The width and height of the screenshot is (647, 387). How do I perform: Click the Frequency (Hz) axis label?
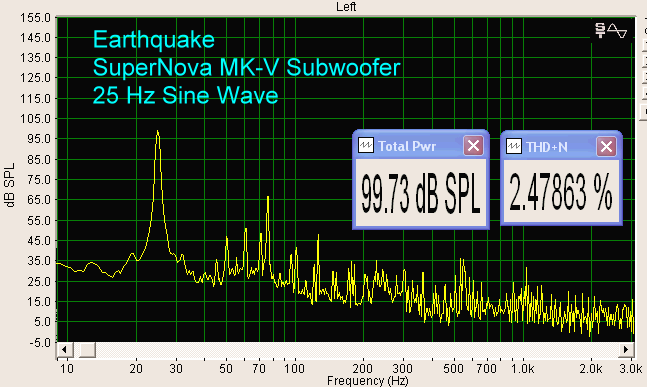tap(368, 380)
